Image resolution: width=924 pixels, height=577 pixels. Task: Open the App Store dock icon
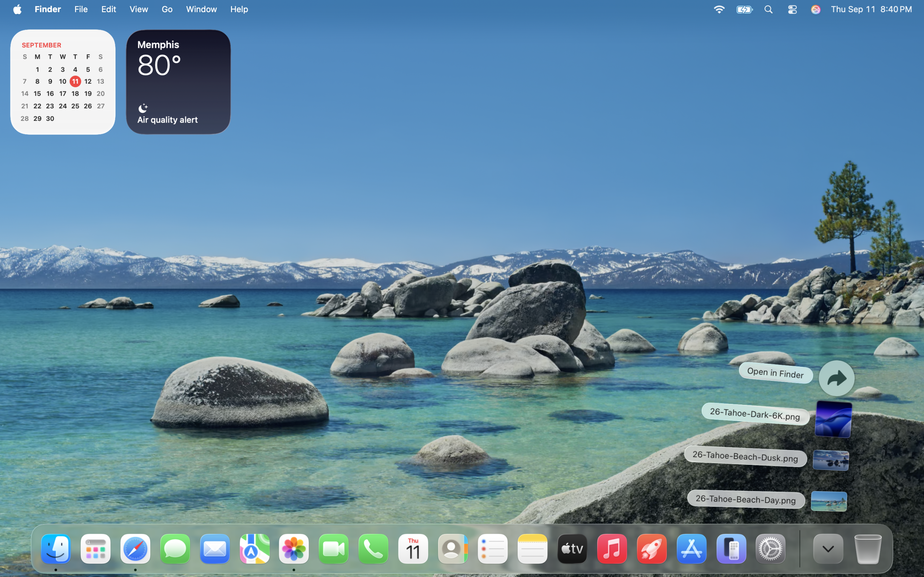pos(691,549)
